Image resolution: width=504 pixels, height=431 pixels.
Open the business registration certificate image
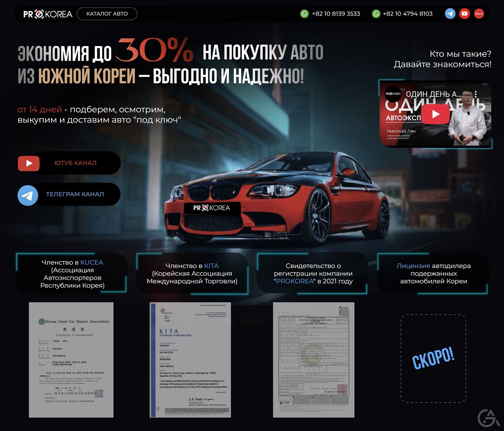(x=314, y=360)
